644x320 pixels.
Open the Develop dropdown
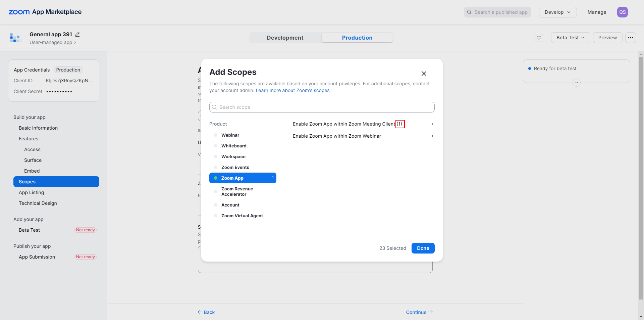click(x=557, y=12)
